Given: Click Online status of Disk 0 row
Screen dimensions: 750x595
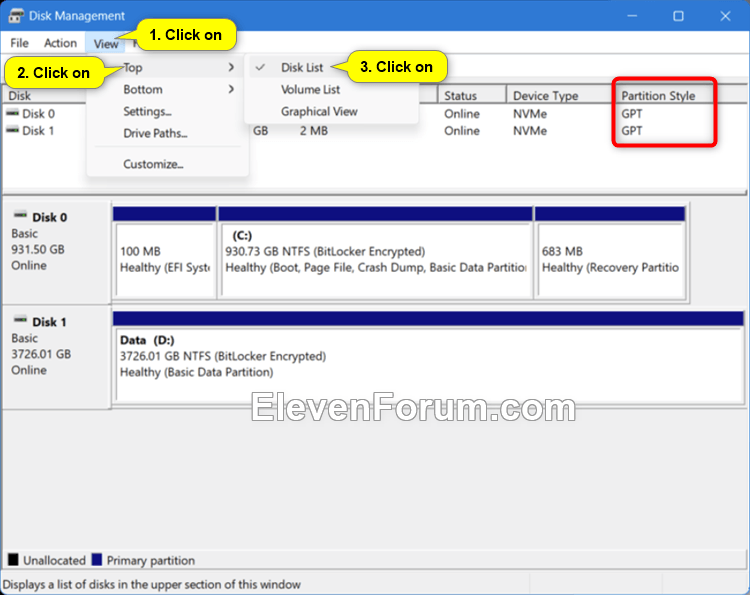Looking at the screenshot, I should pos(462,114).
